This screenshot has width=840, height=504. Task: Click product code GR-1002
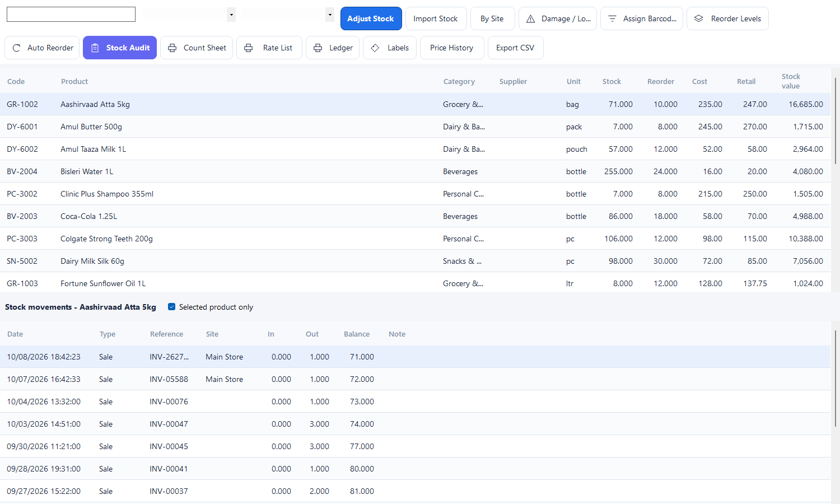click(x=22, y=104)
